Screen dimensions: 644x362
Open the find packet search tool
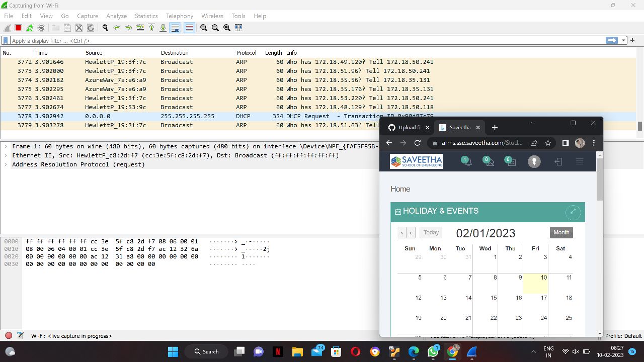click(105, 28)
